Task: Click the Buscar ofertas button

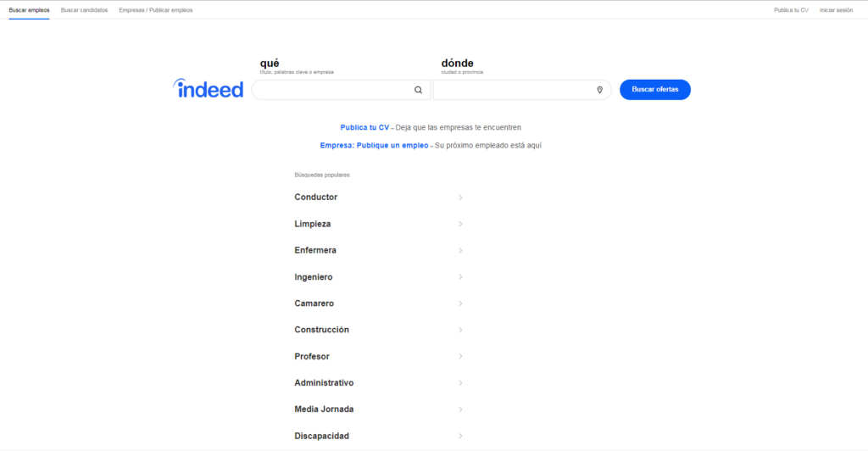Action: point(655,90)
